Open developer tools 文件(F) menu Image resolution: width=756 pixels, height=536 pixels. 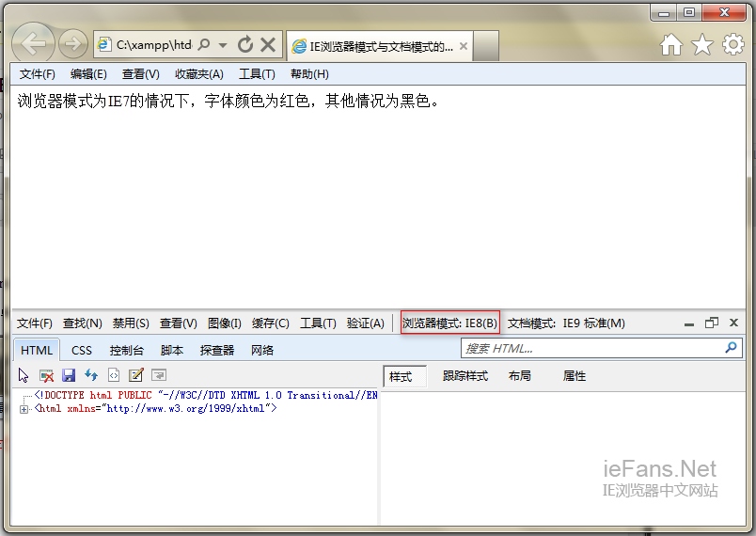pyautogui.click(x=34, y=323)
